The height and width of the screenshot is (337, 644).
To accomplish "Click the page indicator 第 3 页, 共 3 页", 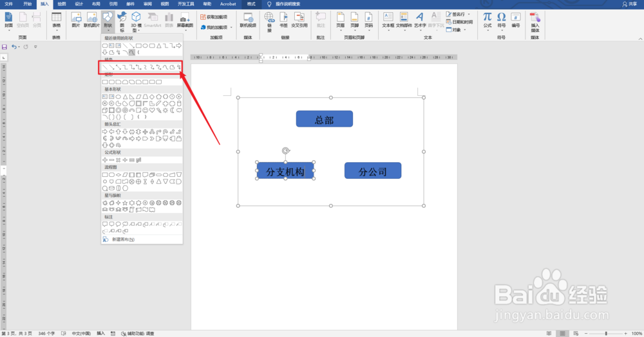I will tap(17, 334).
